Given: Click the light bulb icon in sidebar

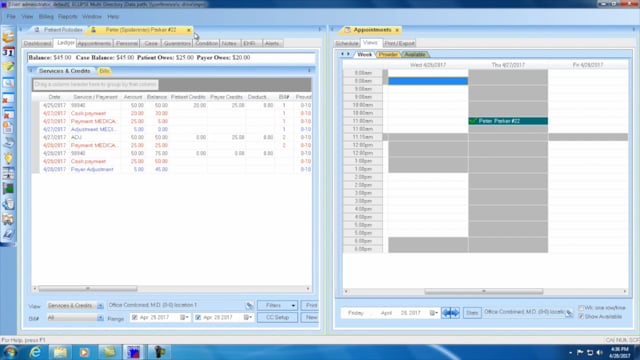Looking at the screenshot, I should pyautogui.click(x=8, y=158).
